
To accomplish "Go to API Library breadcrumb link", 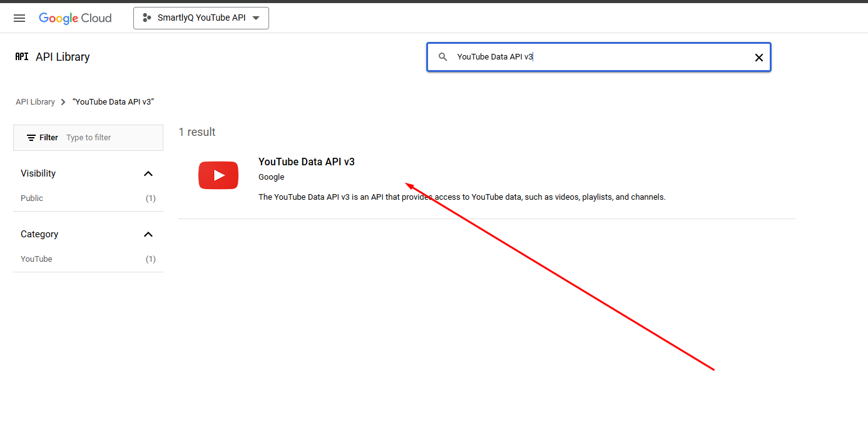I will tap(35, 101).
